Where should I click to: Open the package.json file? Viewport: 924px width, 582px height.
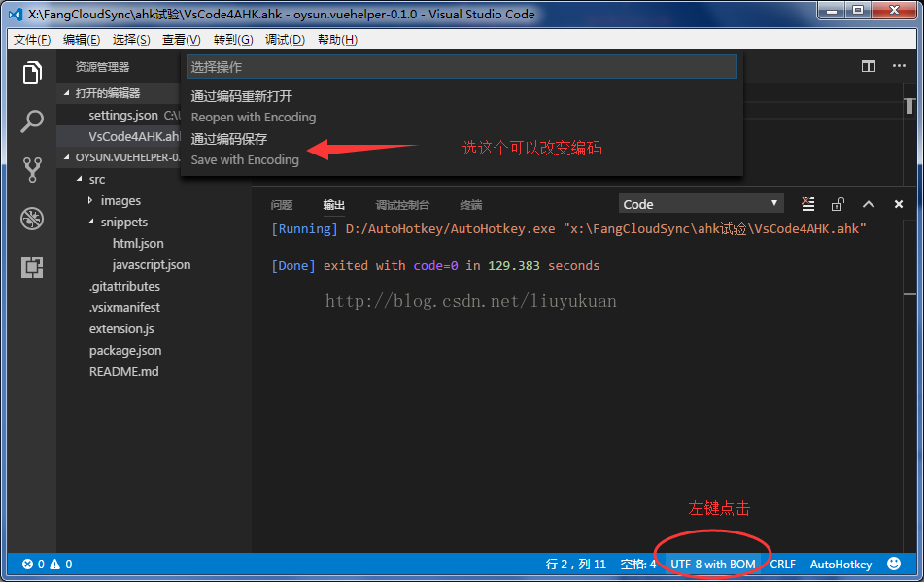coord(125,350)
